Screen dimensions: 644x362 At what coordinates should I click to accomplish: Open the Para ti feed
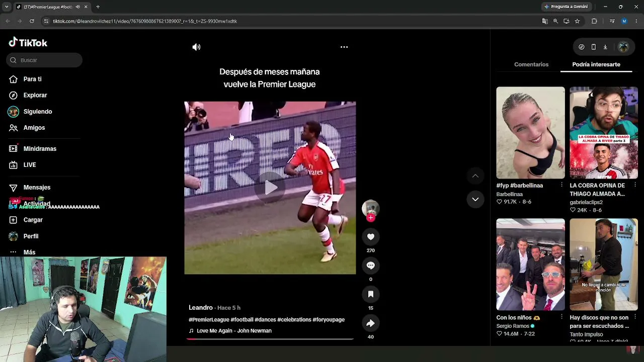(x=32, y=79)
